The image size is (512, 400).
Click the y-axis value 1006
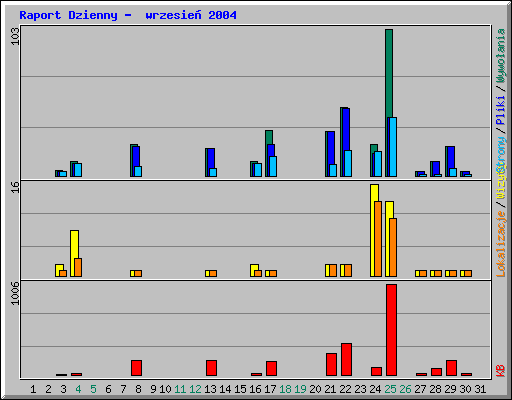15,293
